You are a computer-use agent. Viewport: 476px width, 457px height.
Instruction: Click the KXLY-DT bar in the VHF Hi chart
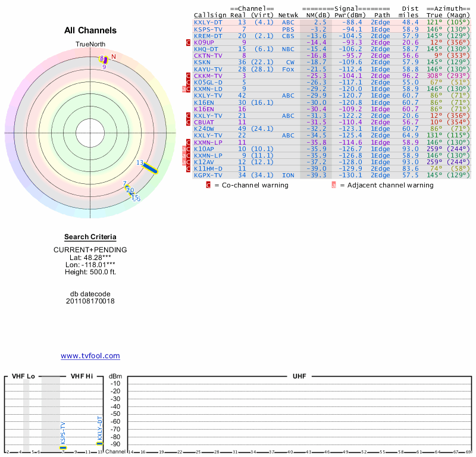point(100,444)
